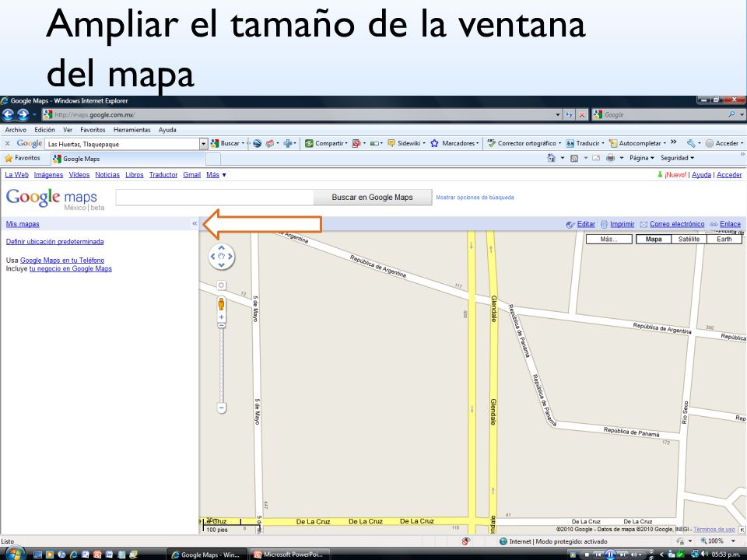This screenshot has height=560, width=747.
Task: Open the Favoritos menu in the menu bar
Action: click(x=93, y=130)
